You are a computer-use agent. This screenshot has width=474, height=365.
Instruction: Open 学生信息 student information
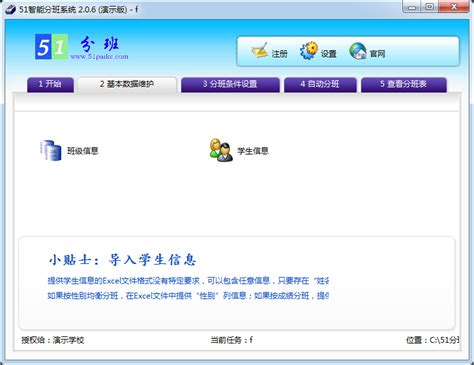[253, 151]
